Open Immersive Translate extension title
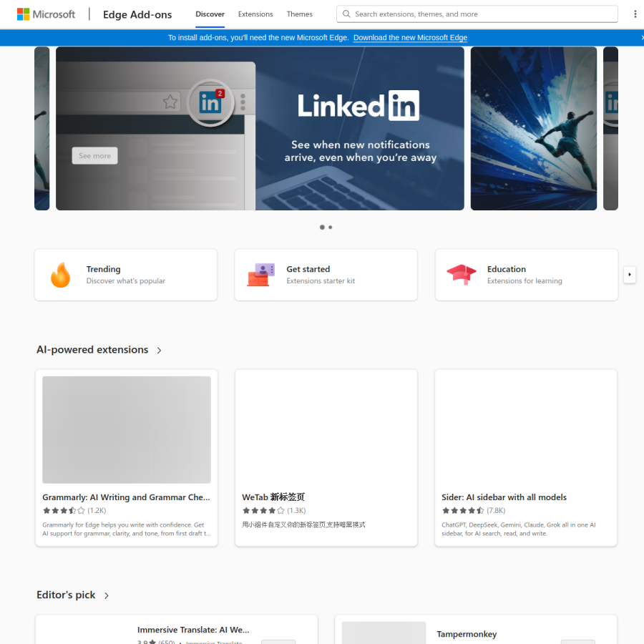Viewport: 644px width, 644px height. [193, 630]
